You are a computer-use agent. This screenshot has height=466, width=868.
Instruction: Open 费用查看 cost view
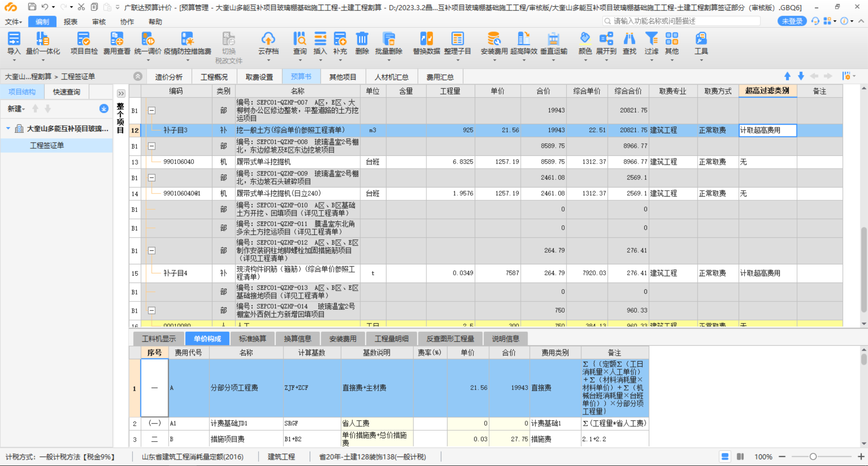pyautogui.click(x=117, y=43)
